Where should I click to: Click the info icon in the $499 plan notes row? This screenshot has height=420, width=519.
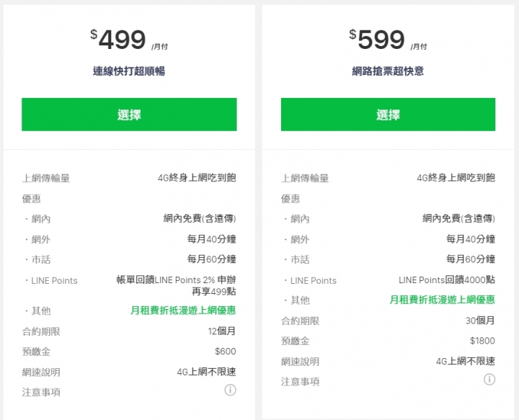[x=230, y=390]
